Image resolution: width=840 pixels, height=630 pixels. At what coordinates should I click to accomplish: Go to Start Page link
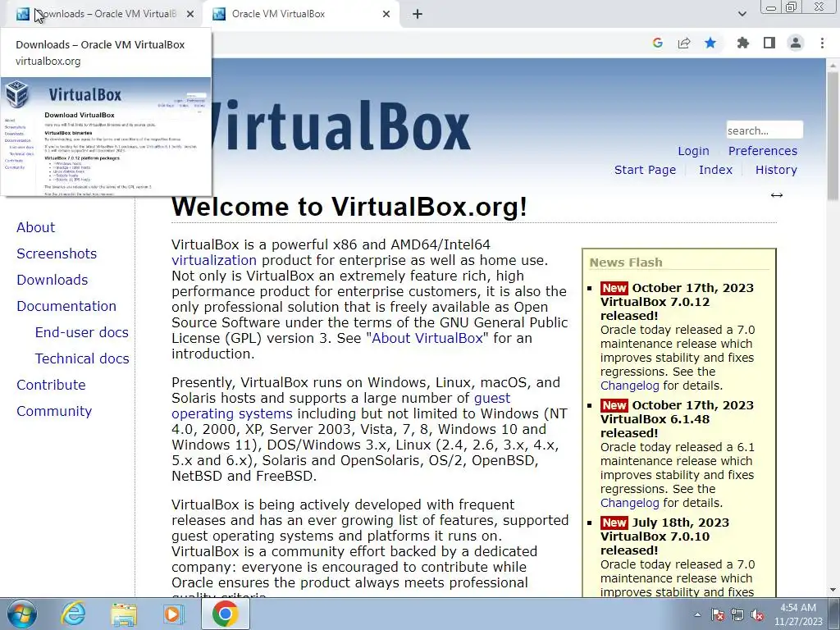(x=645, y=170)
